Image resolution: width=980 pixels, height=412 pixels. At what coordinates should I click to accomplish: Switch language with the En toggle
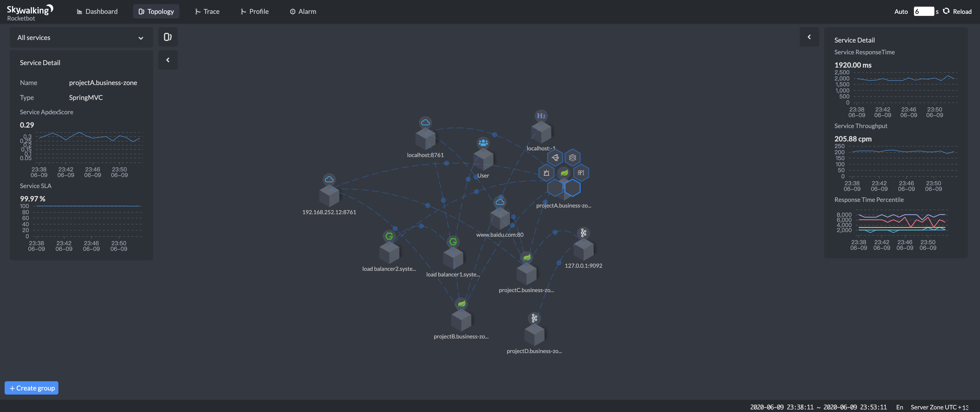[899, 407]
